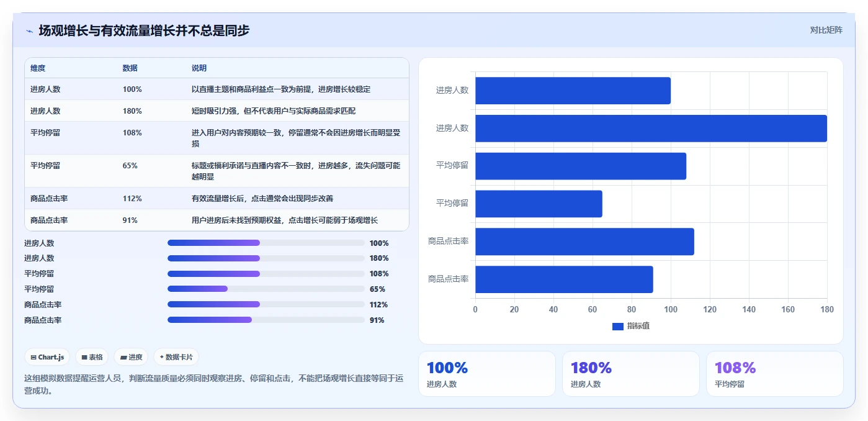Click the shortest chart bar ending near 65

(x=539, y=204)
